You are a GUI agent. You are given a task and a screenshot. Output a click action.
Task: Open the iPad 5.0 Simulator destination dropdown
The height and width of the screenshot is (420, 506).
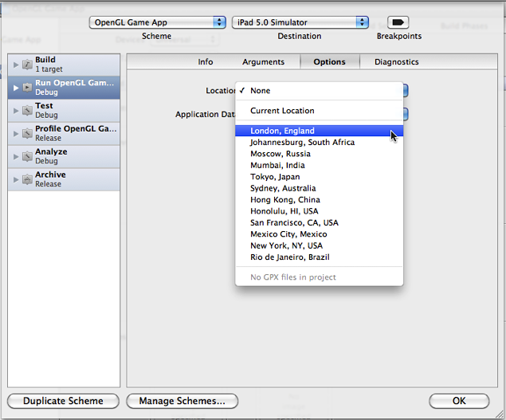click(x=300, y=22)
